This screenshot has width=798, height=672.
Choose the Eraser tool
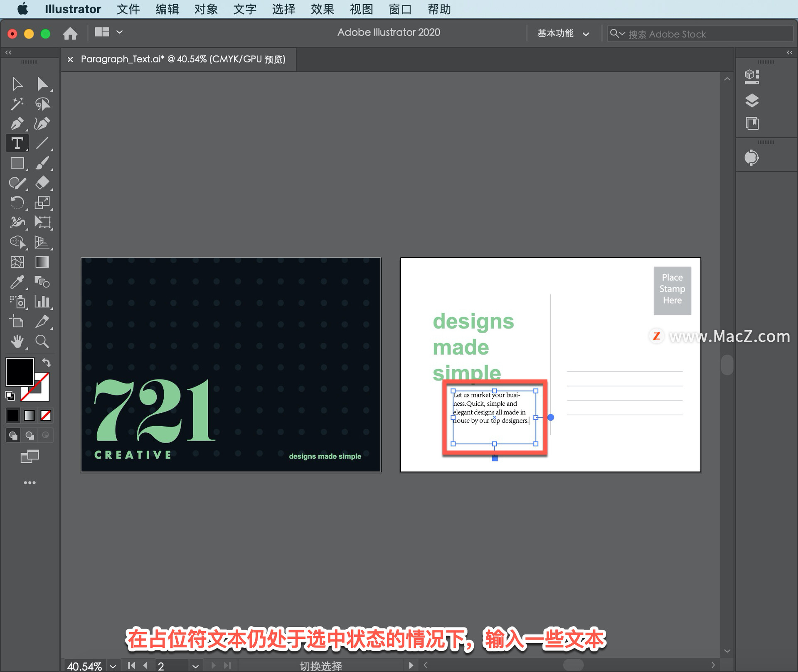click(42, 183)
